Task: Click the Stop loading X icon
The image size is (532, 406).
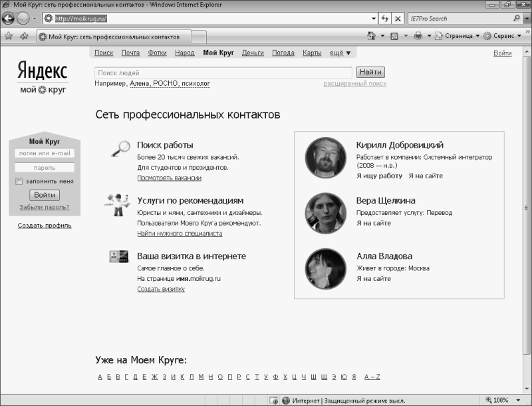Action: pos(398,19)
